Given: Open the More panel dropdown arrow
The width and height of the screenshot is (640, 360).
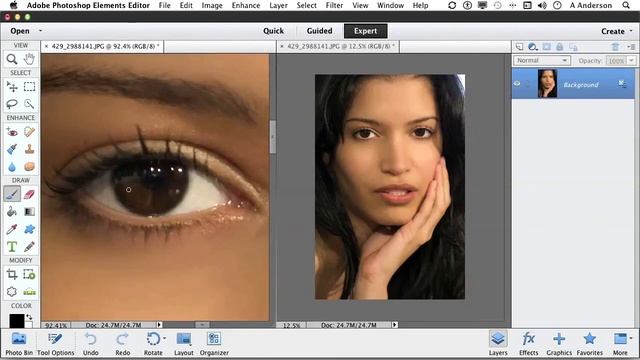Looking at the screenshot, I should tap(631, 338).
